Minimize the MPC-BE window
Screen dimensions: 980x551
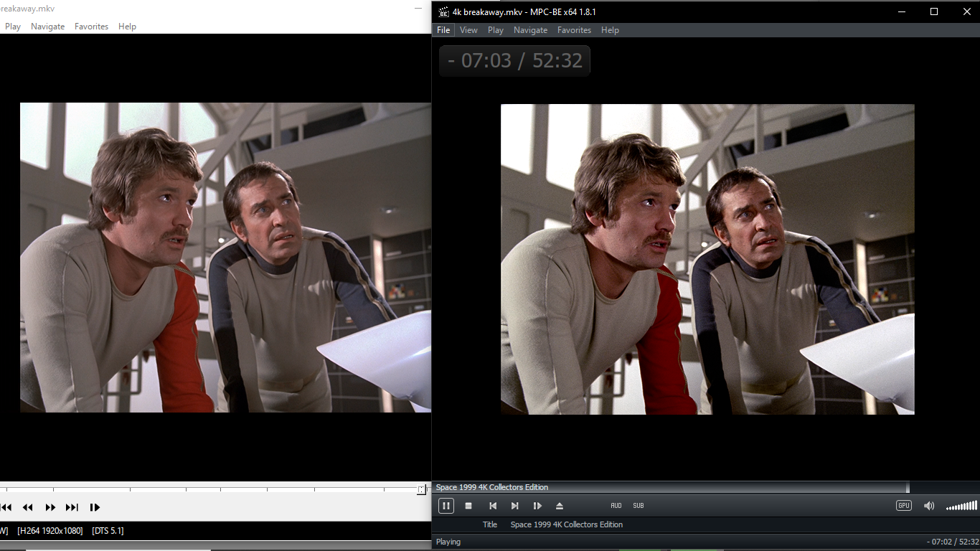click(902, 11)
